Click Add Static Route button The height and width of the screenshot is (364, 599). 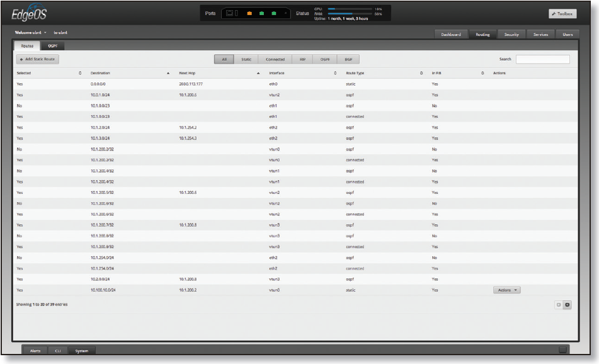tap(38, 59)
